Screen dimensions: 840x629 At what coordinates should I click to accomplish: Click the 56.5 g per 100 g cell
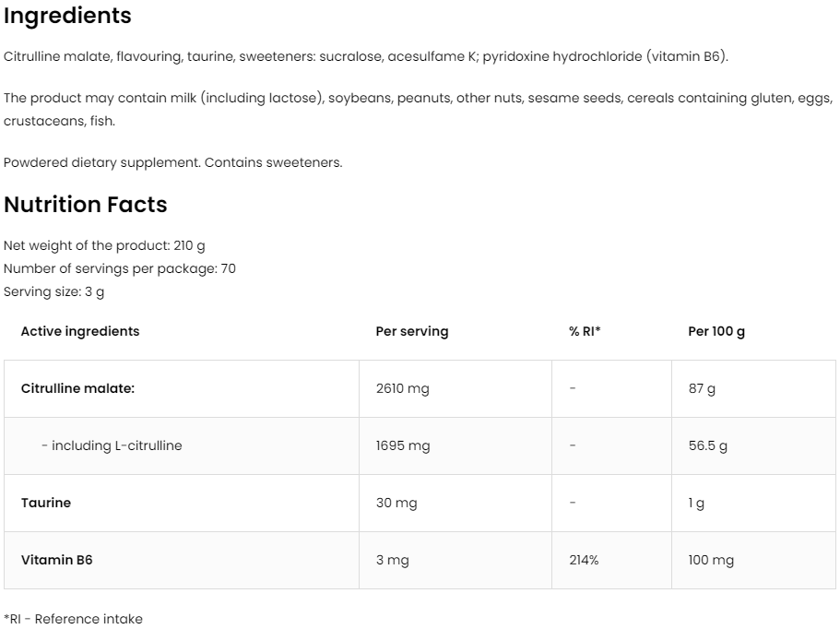point(708,445)
